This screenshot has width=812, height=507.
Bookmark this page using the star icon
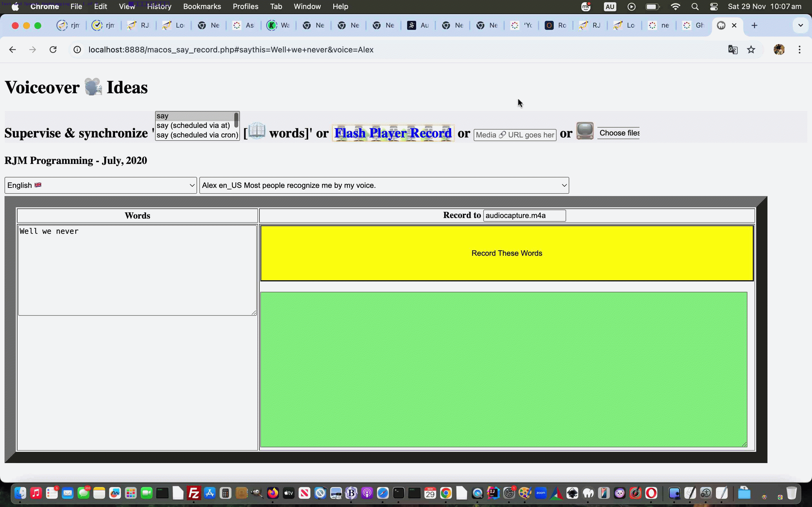click(x=751, y=49)
